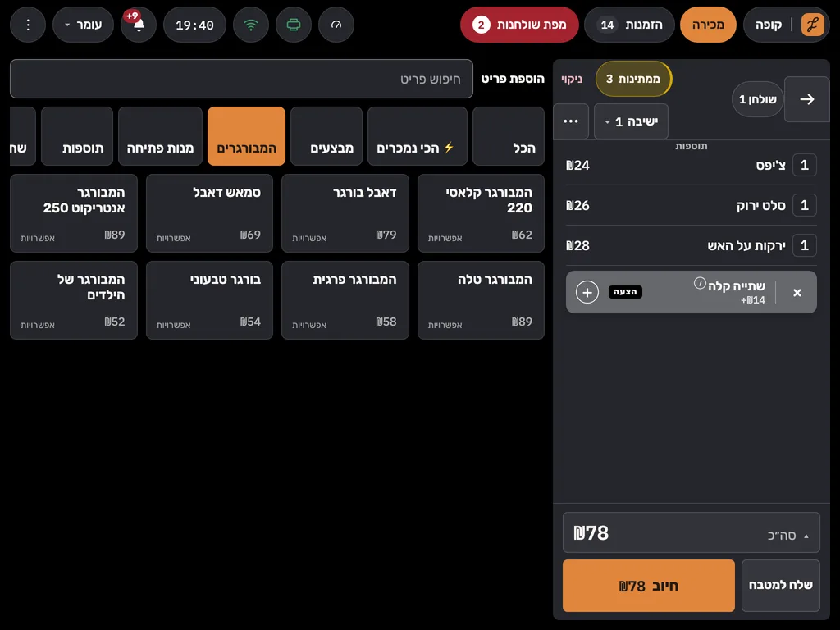Click the הוספת פריט label
This screenshot has width=840, height=630.
(x=513, y=79)
